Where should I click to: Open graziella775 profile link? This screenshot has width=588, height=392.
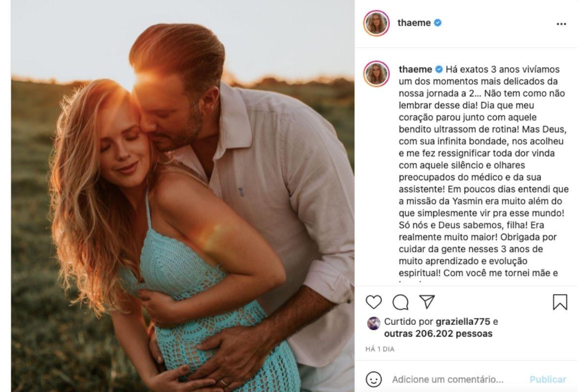[463, 322]
